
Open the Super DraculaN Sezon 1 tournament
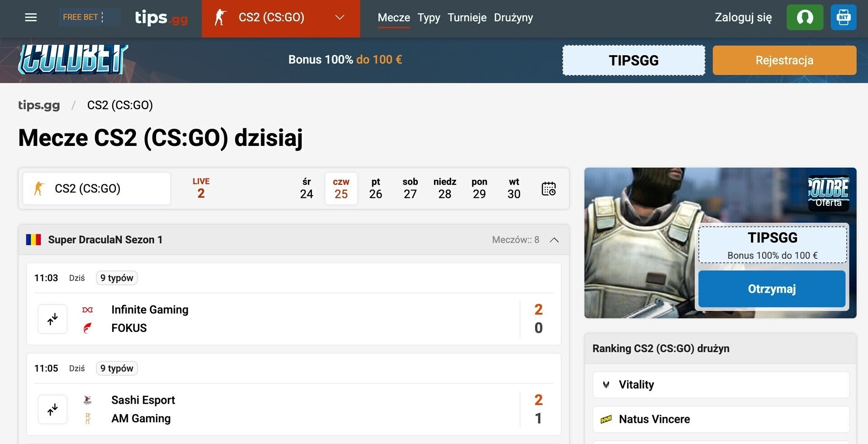point(105,240)
